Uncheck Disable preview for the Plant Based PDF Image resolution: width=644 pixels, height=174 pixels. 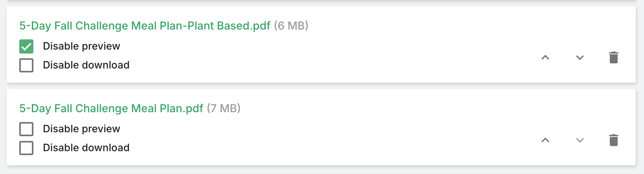click(x=26, y=46)
